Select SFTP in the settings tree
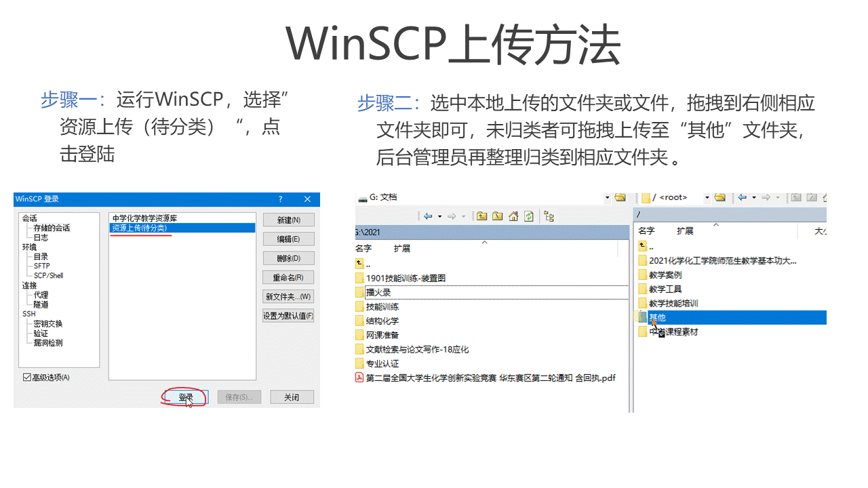The height and width of the screenshot is (488, 868). point(41,266)
